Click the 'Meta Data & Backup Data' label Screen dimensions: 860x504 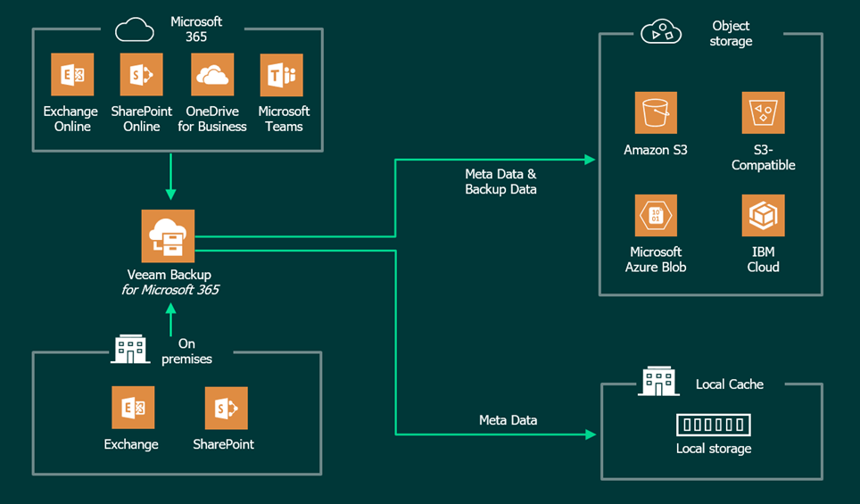tap(500, 181)
